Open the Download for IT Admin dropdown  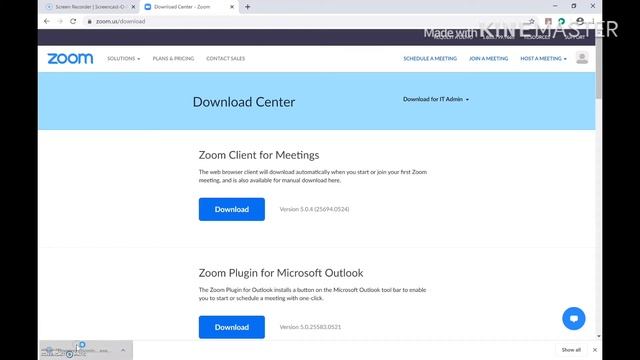click(436, 99)
